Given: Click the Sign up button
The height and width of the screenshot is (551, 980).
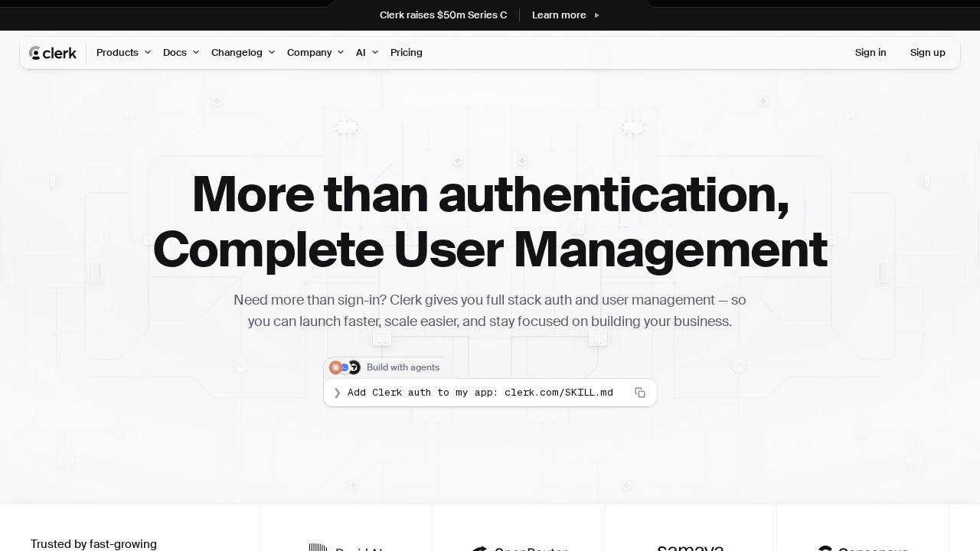Looking at the screenshot, I should pos(928,53).
